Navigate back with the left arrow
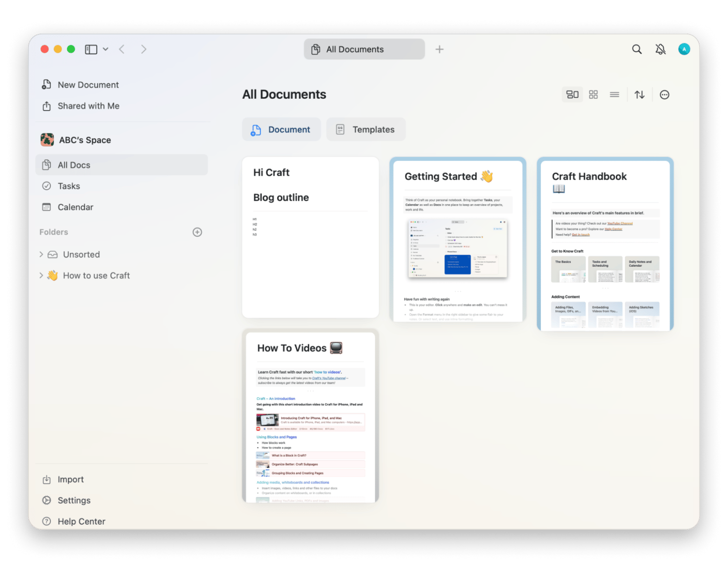Viewport: 728px width, 567px height. click(x=122, y=49)
